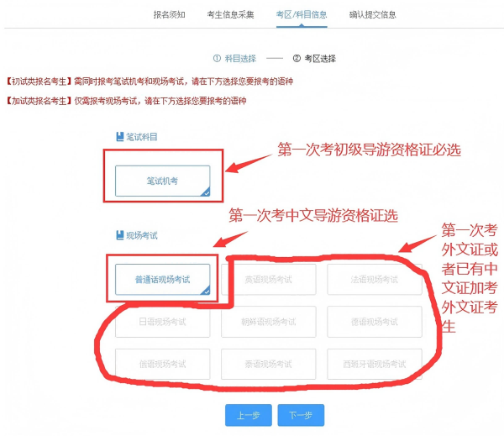
Task: Select the 朝鲜语现场考试 option
Action: pos(268,322)
